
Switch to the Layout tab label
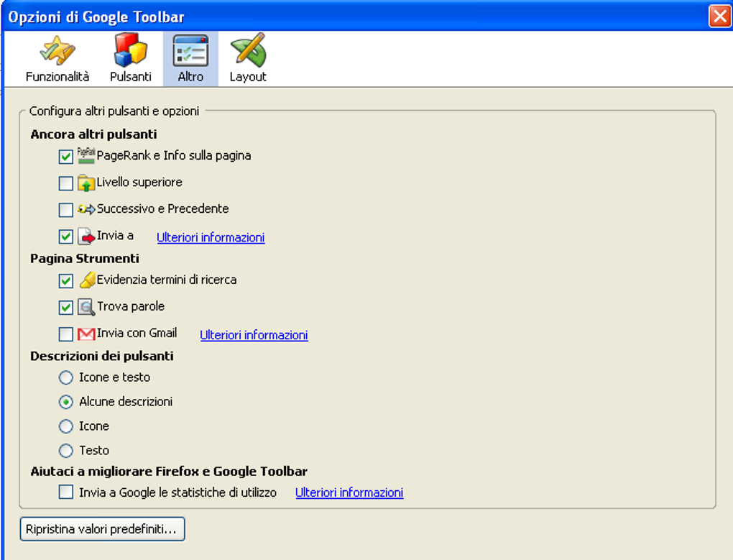pos(248,77)
